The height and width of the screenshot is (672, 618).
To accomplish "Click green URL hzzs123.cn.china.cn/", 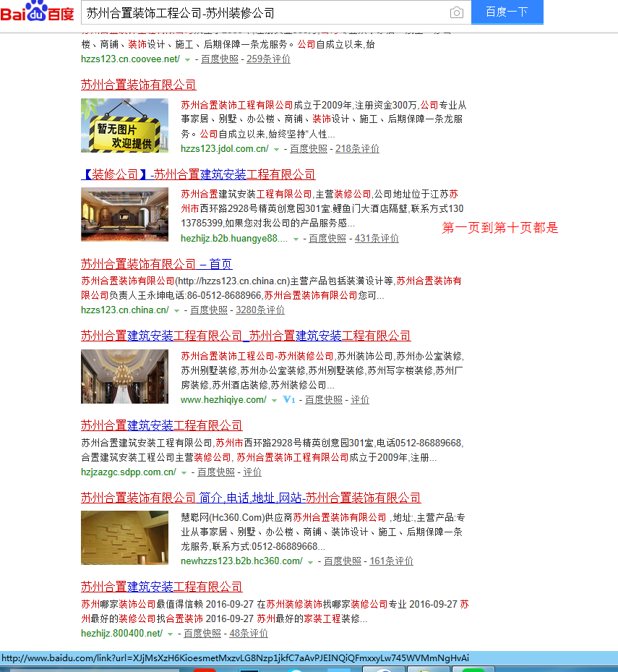I will (x=125, y=310).
